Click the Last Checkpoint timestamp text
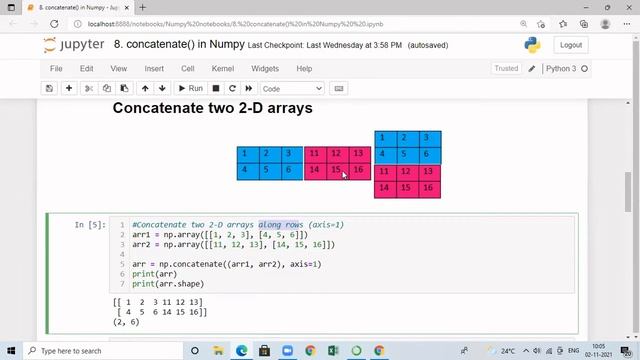Screen dimensions: 640x360 tap(324, 45)
